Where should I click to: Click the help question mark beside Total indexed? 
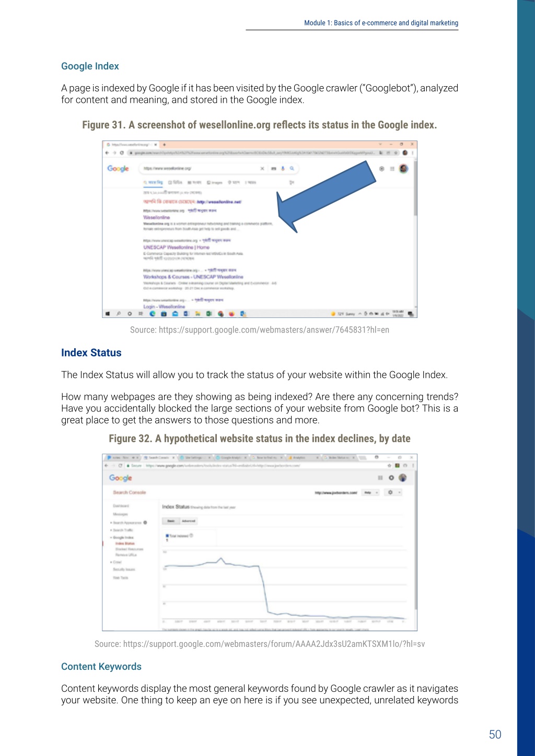(191, 535)
